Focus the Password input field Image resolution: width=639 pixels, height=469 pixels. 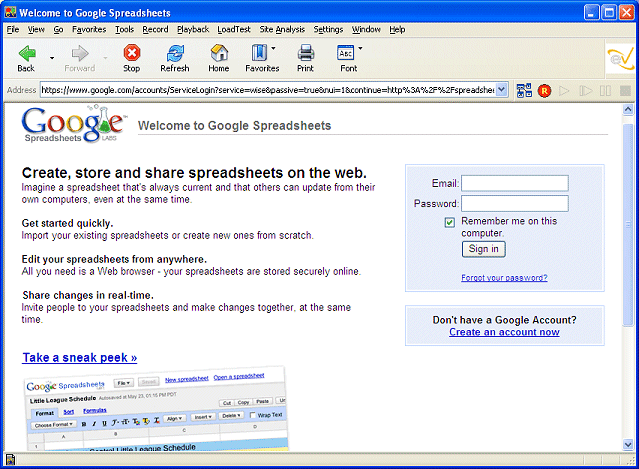pyautogui.click(x=515, y=203)
